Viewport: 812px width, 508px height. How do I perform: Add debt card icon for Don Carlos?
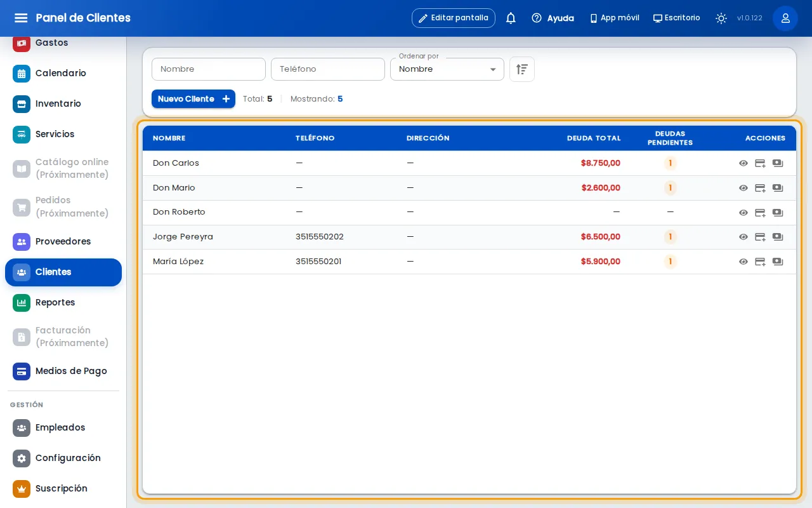coord(760,163)
